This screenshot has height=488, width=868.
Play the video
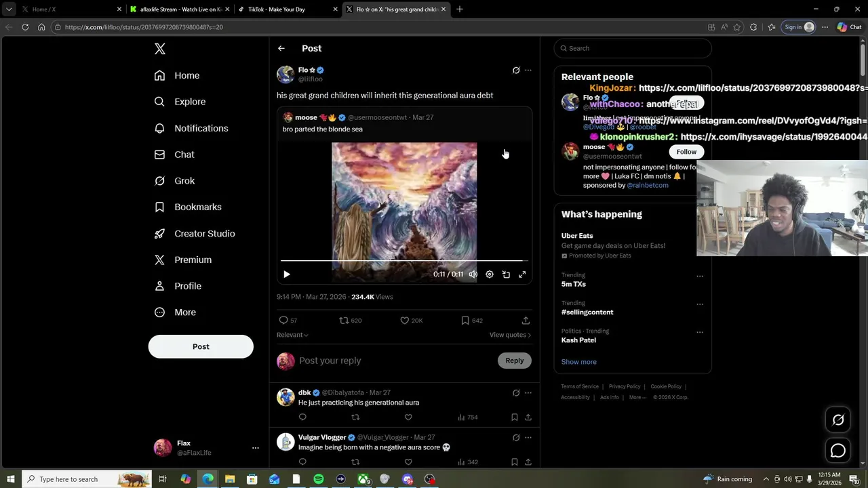tap(286, 274)
